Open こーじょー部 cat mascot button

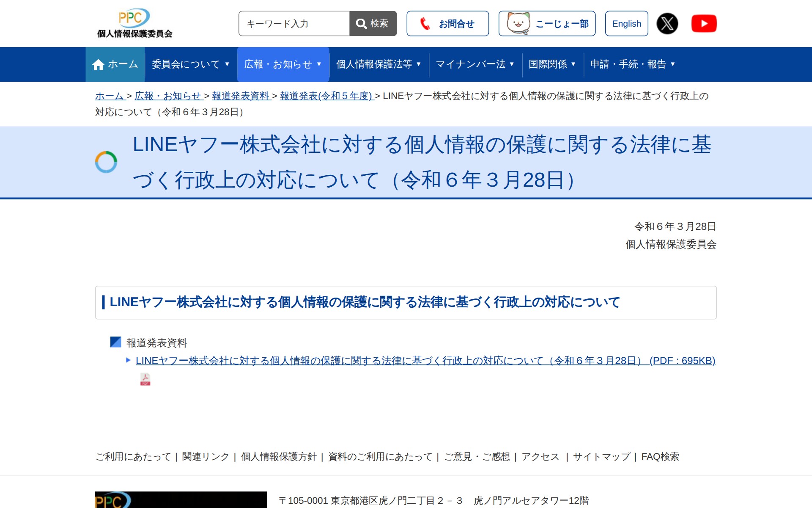coord(547,24)
